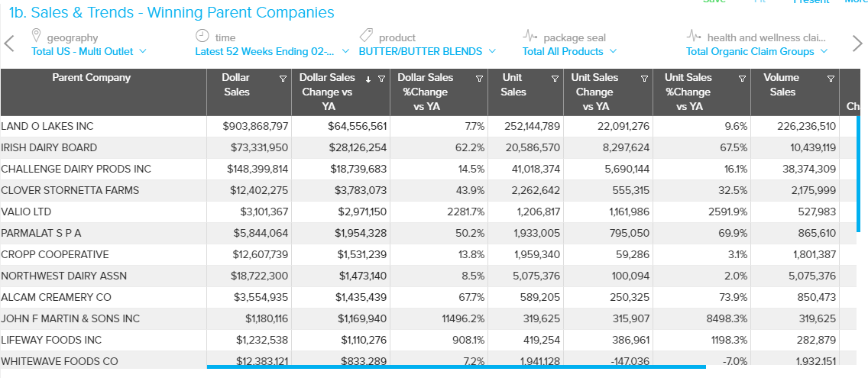Viewport: 868px width, 378px height.
Task: Click filter icon on Volume Sales column
Action: pyautogui.click(x=831, y=79)
